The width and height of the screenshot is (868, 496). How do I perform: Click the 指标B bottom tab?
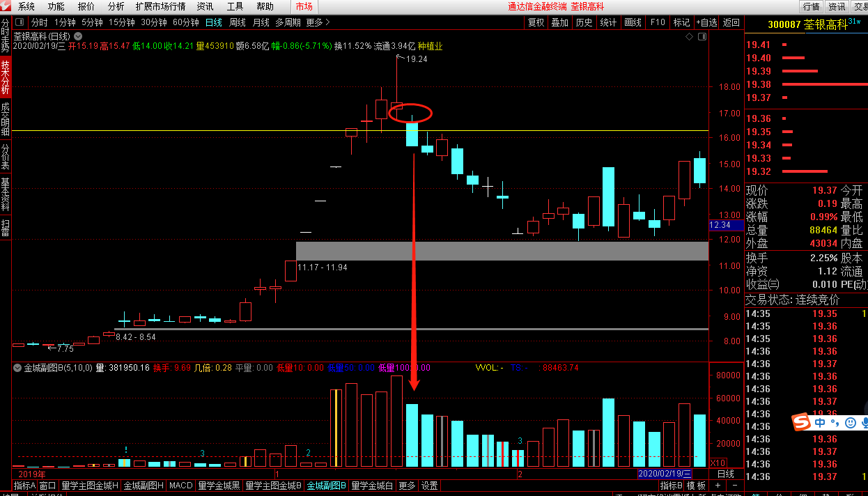(x=672, y=486)
